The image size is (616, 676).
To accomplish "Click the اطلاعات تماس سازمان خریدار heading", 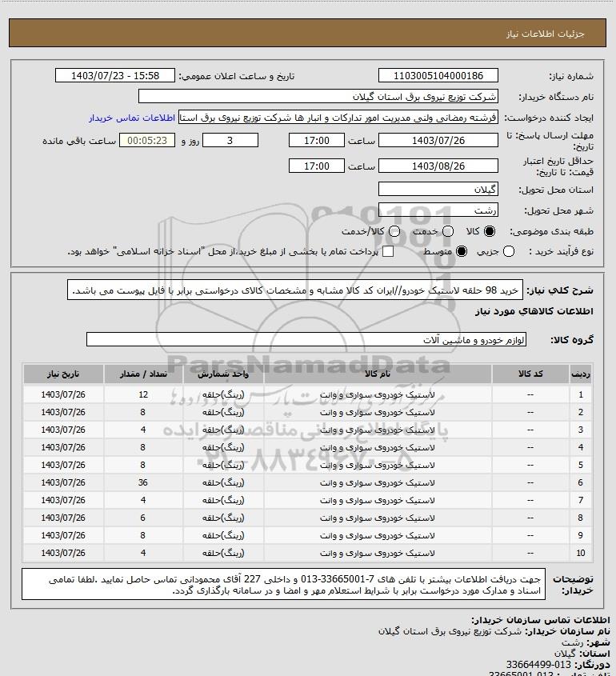I will (x=541, y=620).
